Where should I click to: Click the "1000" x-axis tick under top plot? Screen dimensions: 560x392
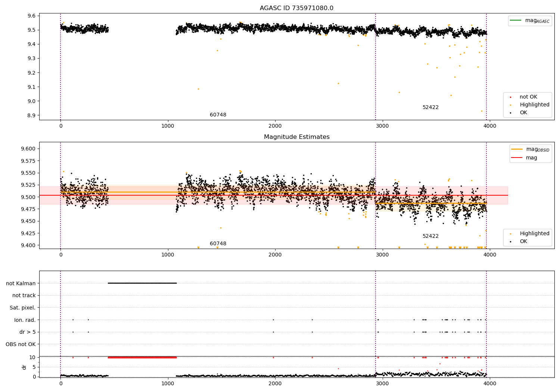(168, 126)
